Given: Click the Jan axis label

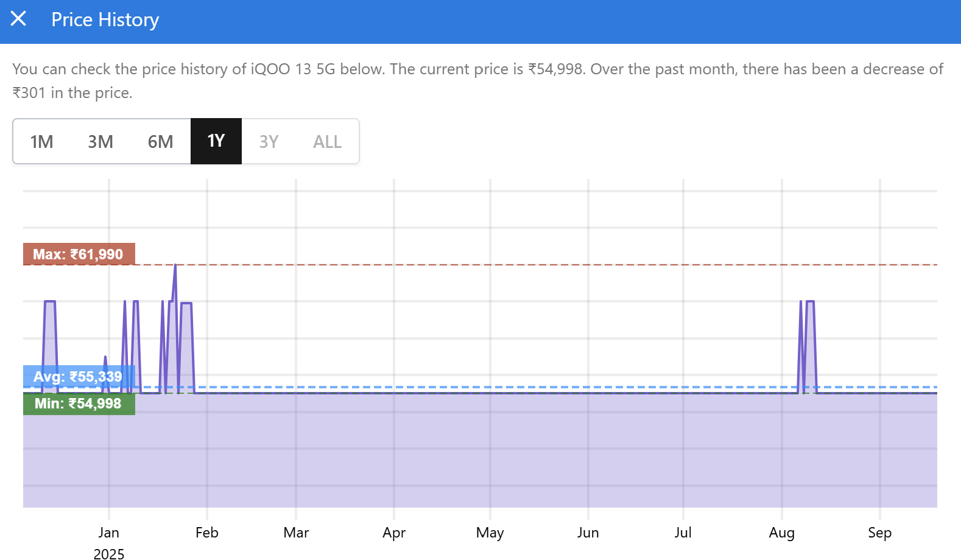Looking at the screenshot, I should click(109, 533).
